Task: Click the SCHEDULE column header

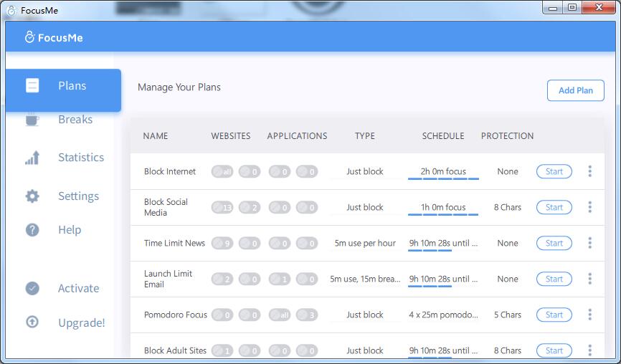Action: [x=442, y=136]
